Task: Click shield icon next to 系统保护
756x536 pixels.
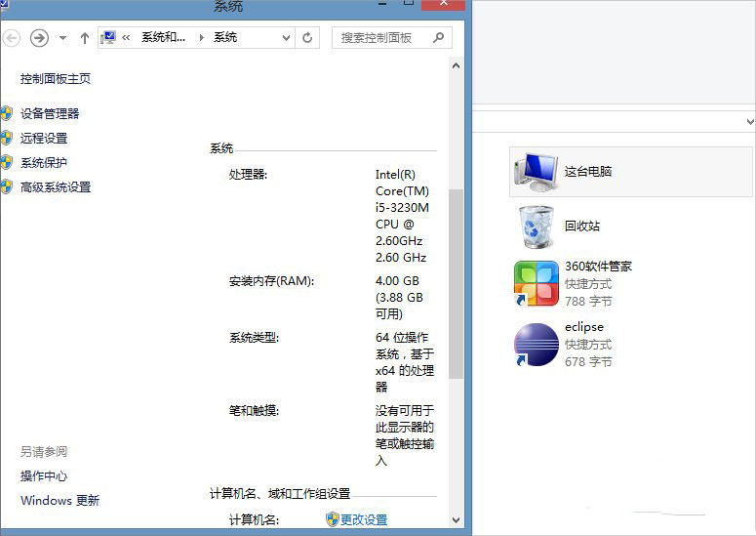Action: tap(6, 162)
